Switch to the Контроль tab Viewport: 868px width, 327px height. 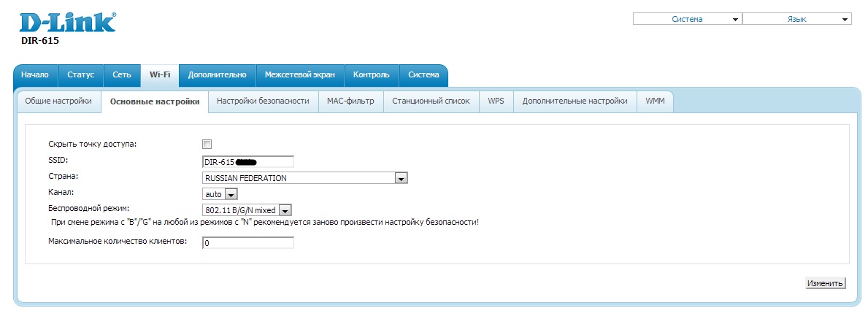372,74
